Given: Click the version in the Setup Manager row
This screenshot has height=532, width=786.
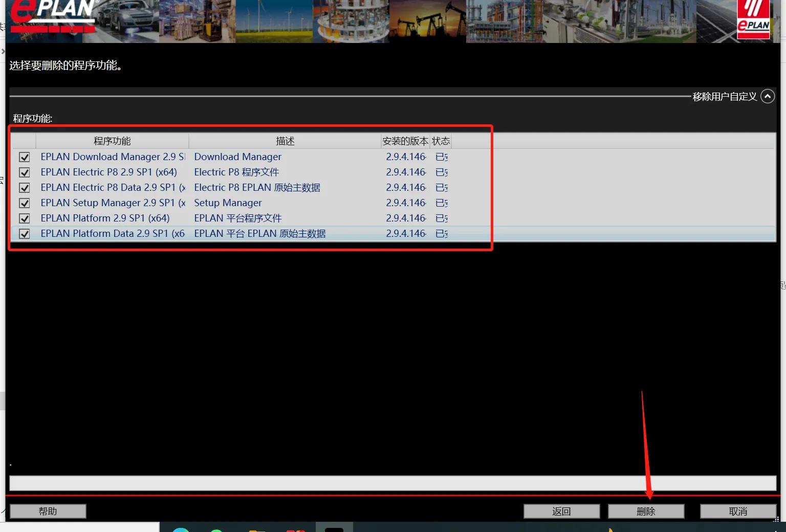Looking at the screenshot, I should 406,203.
